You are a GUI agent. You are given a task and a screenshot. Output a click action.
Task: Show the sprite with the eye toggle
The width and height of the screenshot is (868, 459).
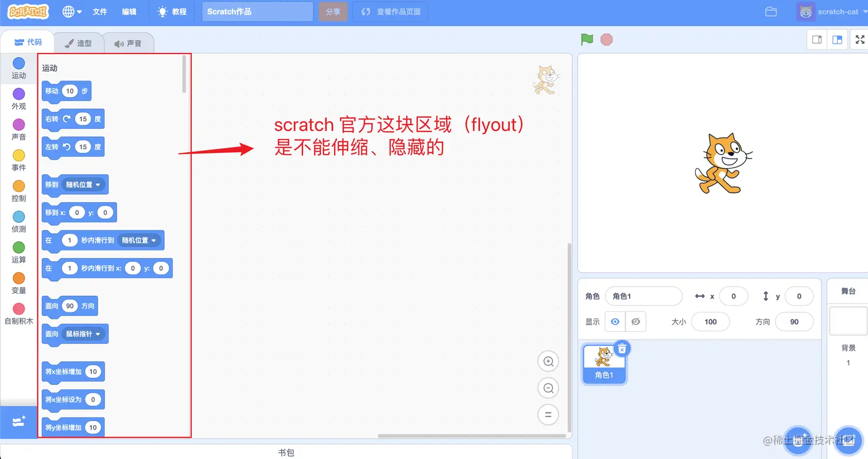[614, 322]
